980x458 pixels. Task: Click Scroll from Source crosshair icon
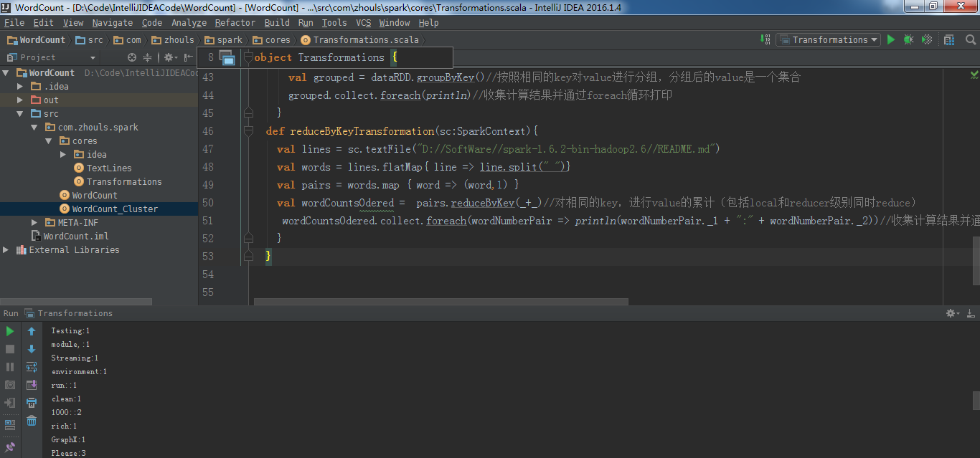132,57
